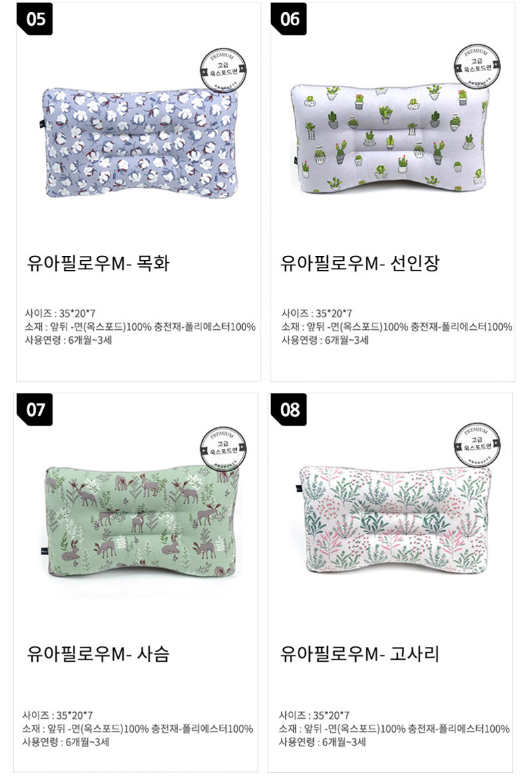Select the title 유아필로우M- 선인장

(x=359, y=263)
